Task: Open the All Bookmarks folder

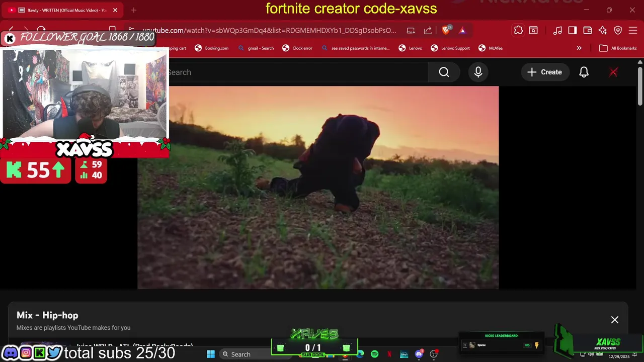Action: 618,48
